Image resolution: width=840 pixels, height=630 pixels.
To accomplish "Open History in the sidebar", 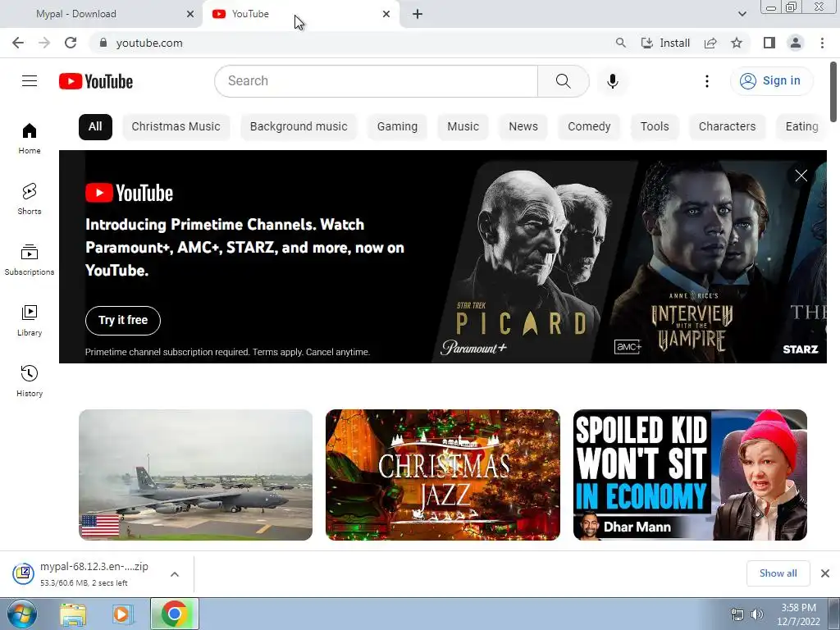I will 30,381.
